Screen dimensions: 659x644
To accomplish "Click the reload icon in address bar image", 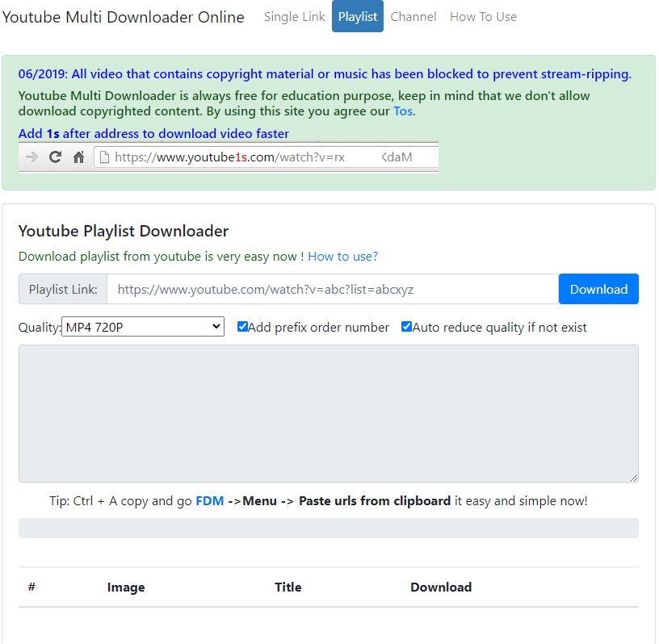I will pos(56,157).
